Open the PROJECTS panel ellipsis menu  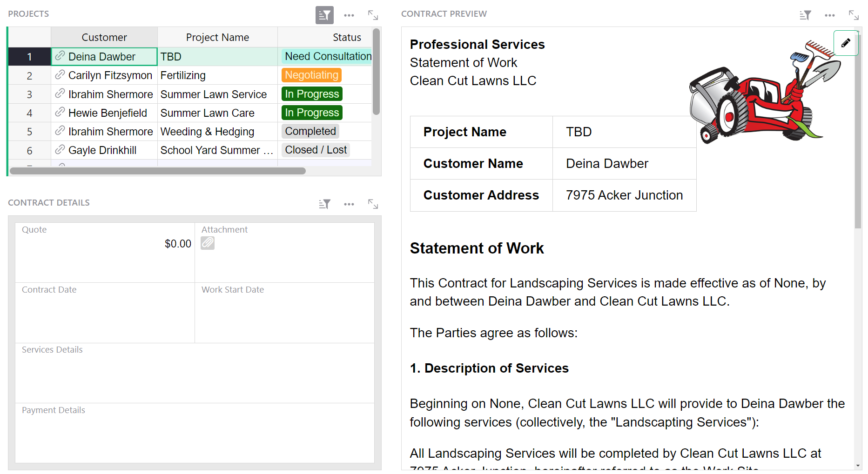(x=349, y=15)
